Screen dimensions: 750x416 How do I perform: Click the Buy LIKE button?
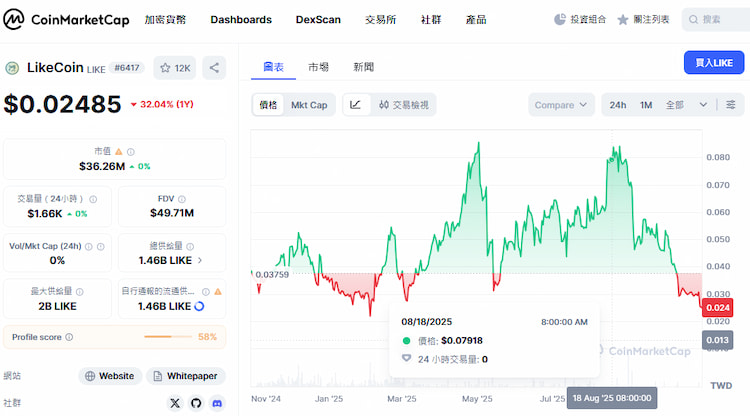(x=714, y=63)
